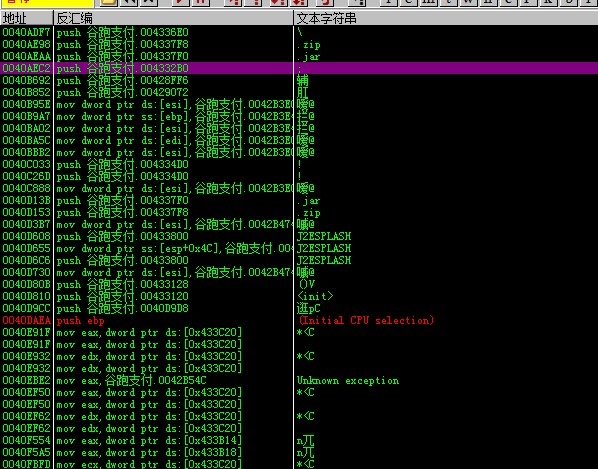Viewport: 598px width, 469px height.
Task: Select row at address 0040B692
Action: coord(299,80)
